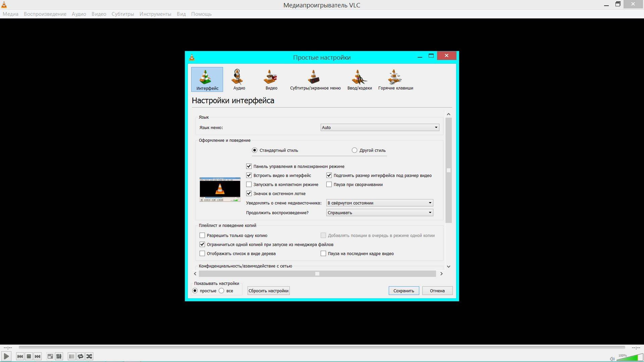Open the Помощь menu
This screenshot has height=362, width=644.
[x=201, y=14]
